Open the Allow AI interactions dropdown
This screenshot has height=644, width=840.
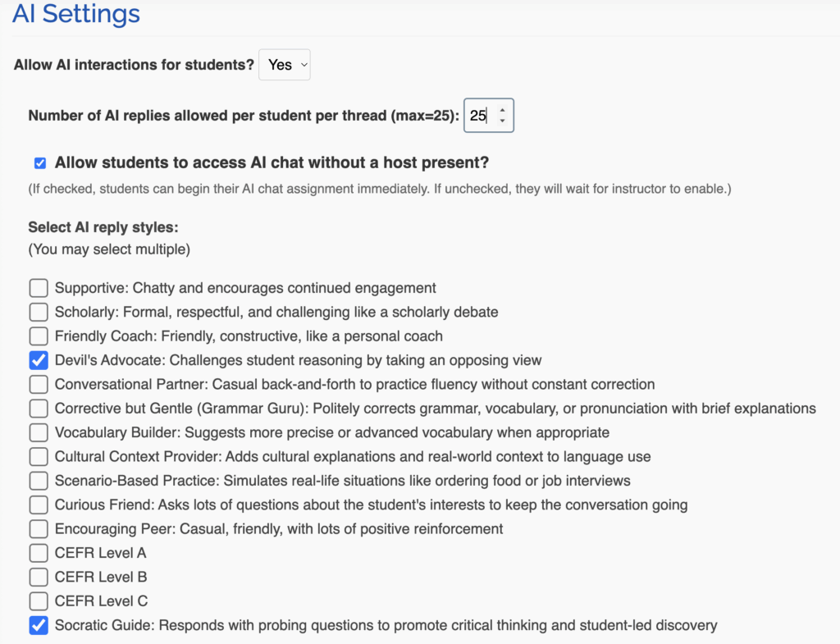point(285,65)
